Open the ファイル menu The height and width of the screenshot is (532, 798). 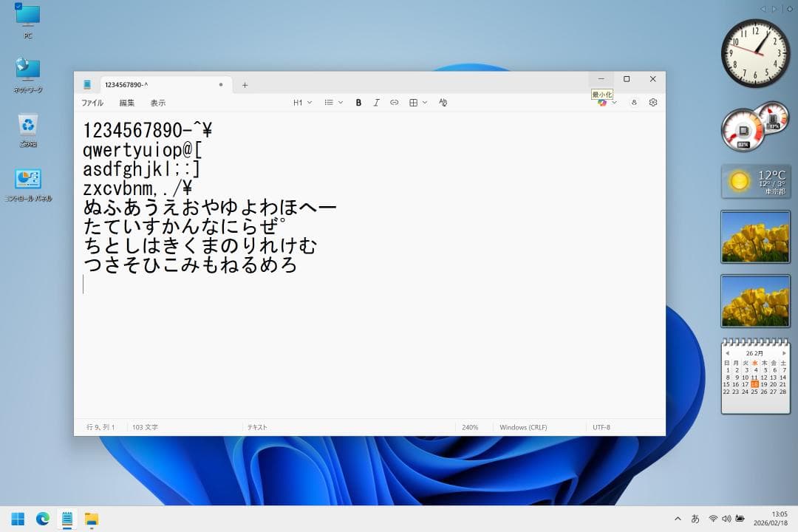click(x=92, y=102)
